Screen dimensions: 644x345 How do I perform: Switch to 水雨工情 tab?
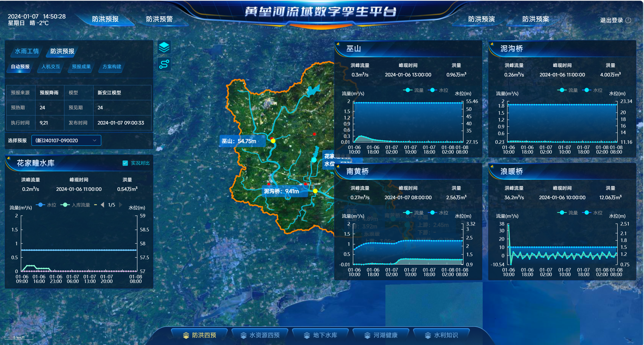pyautogui.click(x=27, y=51)
